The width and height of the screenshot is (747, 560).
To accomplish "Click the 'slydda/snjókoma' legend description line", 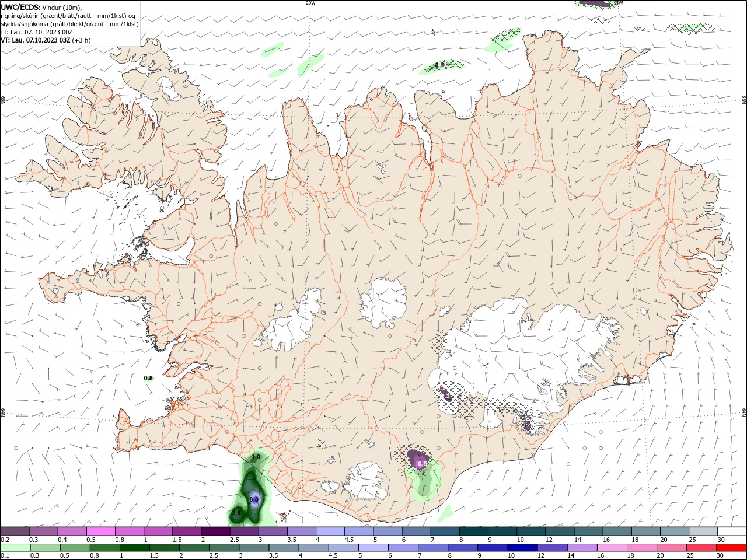I will 70,24.
